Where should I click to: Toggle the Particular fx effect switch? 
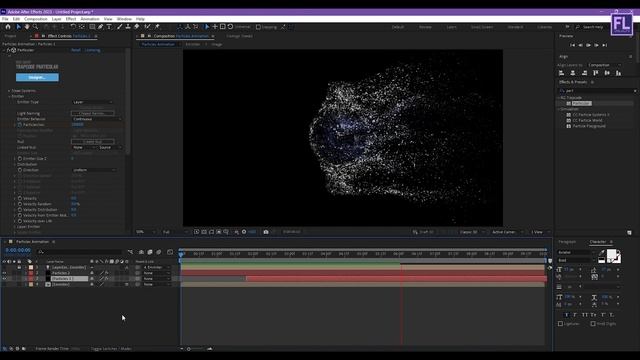click(8, 50)
